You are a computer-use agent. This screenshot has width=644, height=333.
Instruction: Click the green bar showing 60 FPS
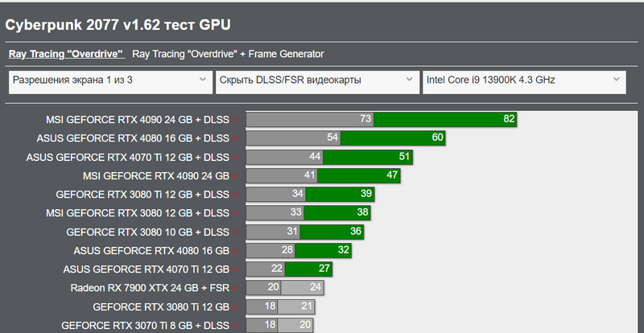click(x=393, y=138)
